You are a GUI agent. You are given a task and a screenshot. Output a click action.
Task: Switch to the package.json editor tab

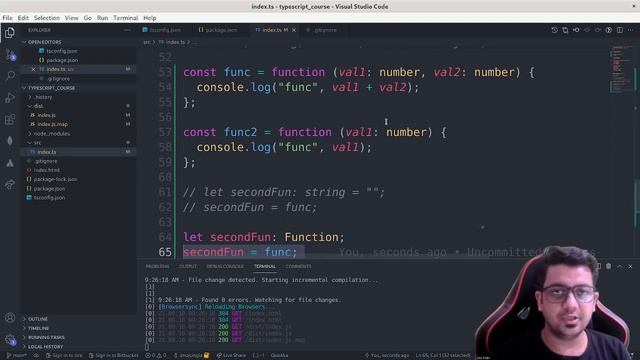[x=221, y=30]
